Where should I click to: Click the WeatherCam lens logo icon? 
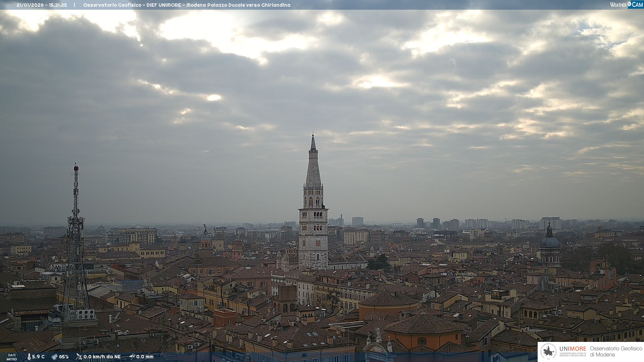click(x=630, y=4)
